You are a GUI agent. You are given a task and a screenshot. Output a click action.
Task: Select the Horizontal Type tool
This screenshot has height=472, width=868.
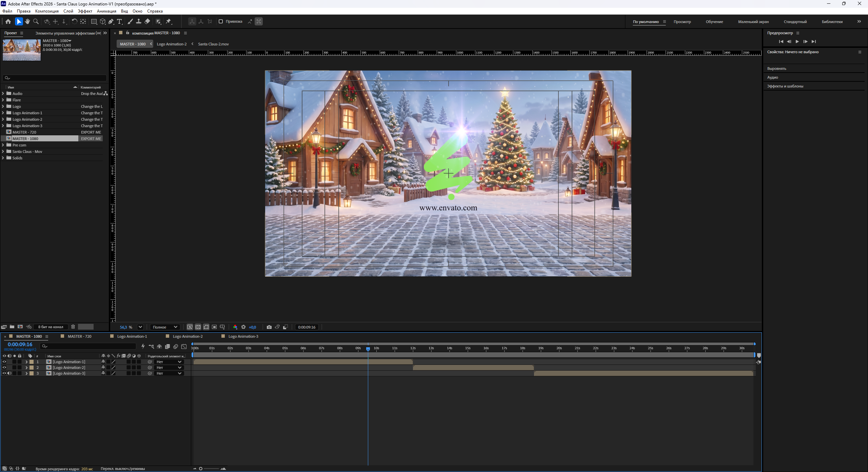click(119, 21)
